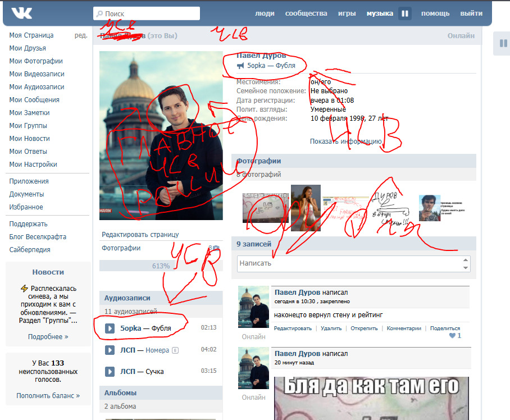510x420 pixels.
Task: Click Поделиться on pinned post
Action: click(x=445, y=328)
